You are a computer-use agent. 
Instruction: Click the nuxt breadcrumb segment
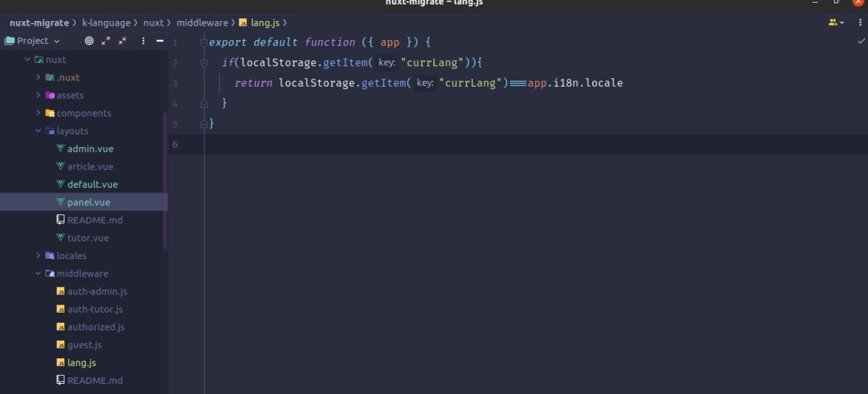[x=153, y=22]
